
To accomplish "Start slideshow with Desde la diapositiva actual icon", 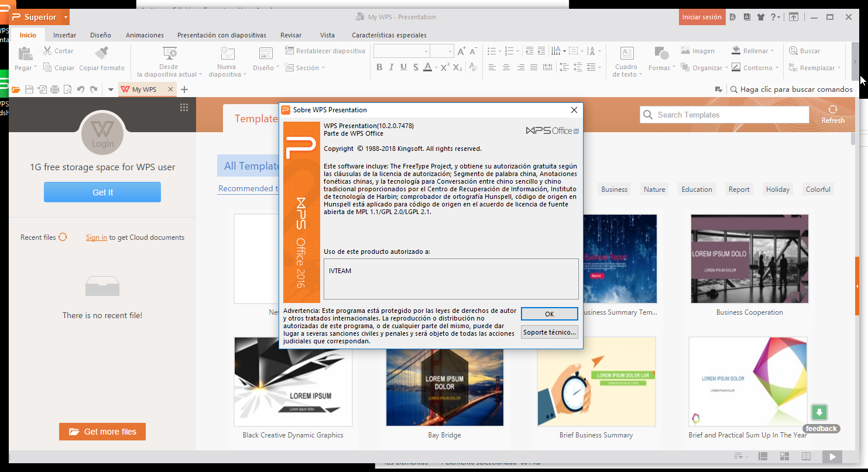I will (x=170, y=54).
